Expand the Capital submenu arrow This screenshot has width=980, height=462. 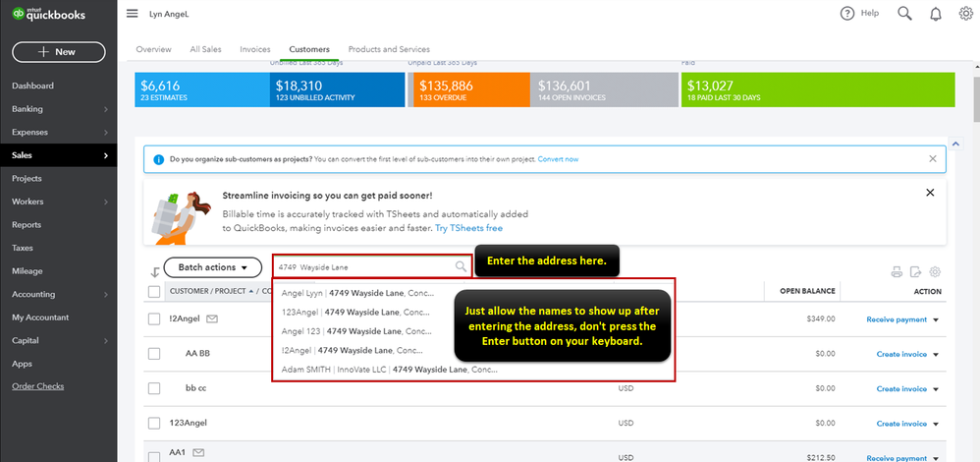[x=106, y=341]
